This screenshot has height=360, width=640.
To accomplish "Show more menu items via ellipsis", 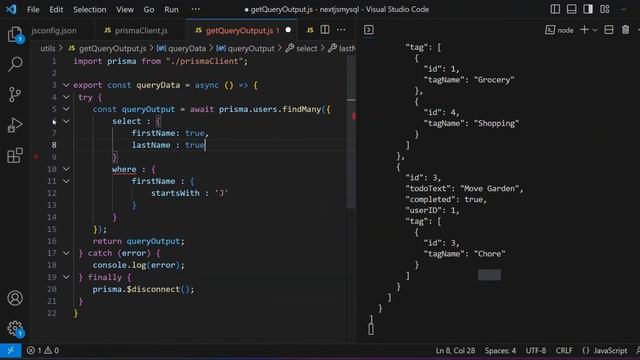I will click(x=196, y=9).
